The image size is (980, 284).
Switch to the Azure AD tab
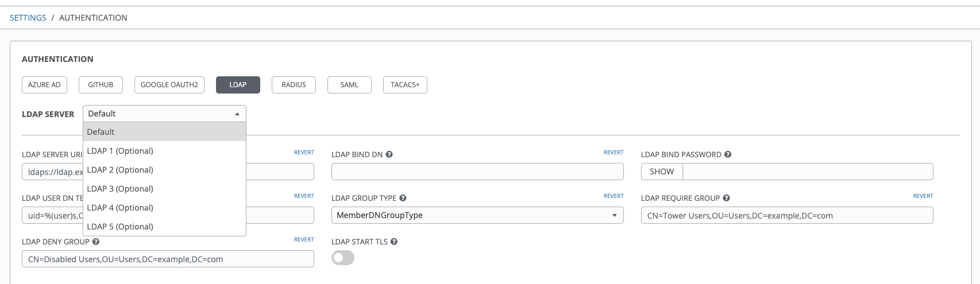[x=44, y=85]
